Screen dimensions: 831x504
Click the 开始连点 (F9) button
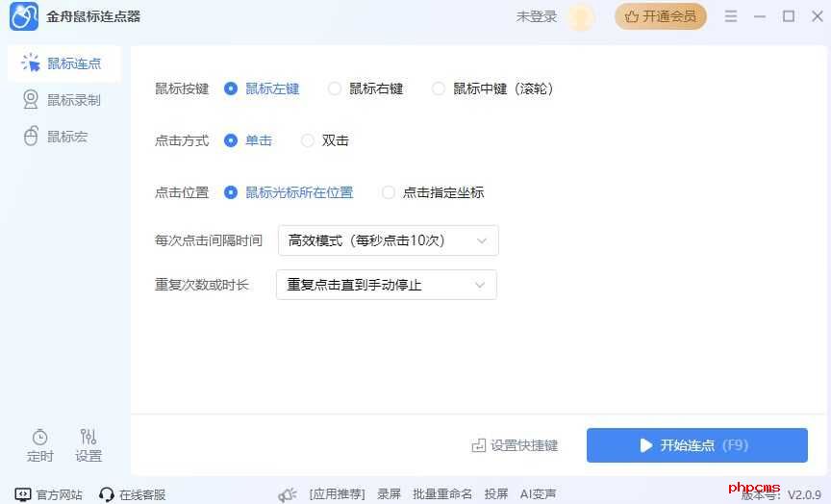point(697,445)
